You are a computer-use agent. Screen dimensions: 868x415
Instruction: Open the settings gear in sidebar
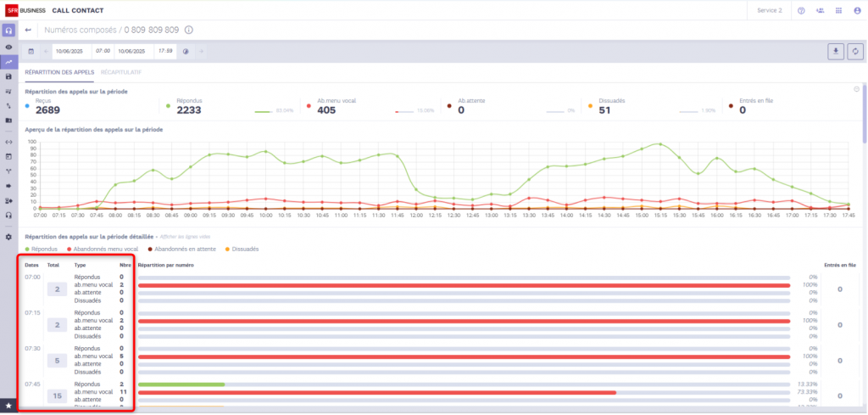8,237
